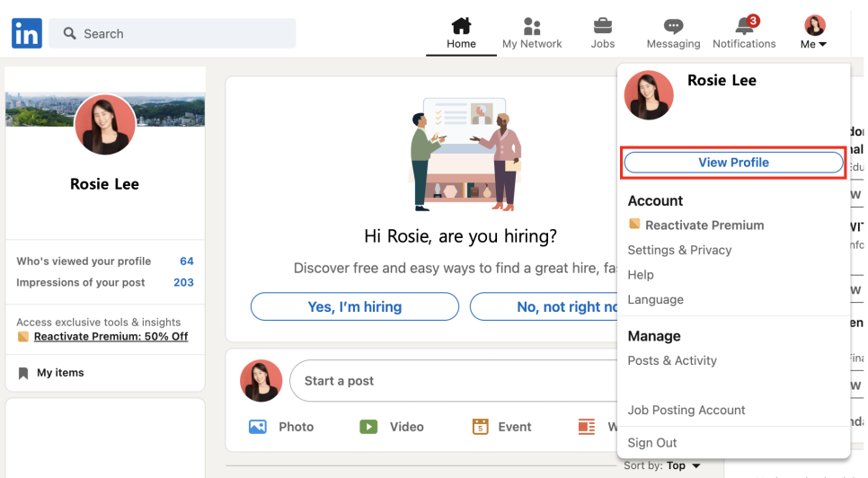Click the post impressions count 203
This screenshot has height=478, width=868.
[x=184, y=283]
